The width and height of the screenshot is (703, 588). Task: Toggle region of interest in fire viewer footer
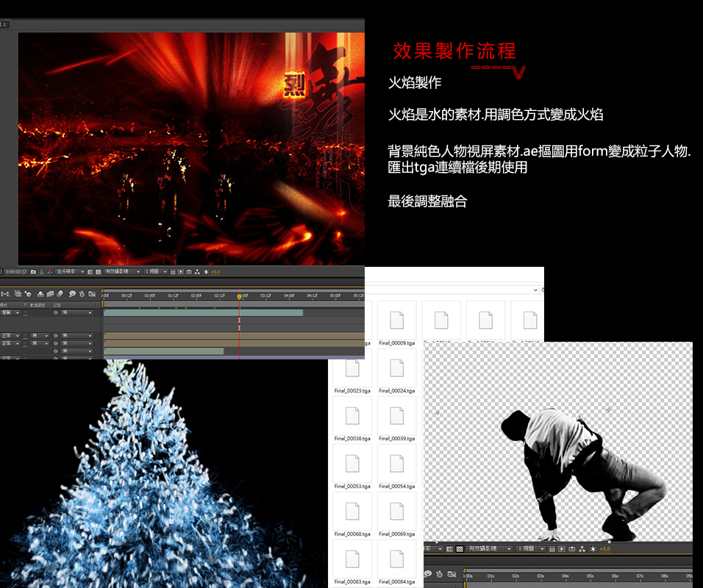90,272
